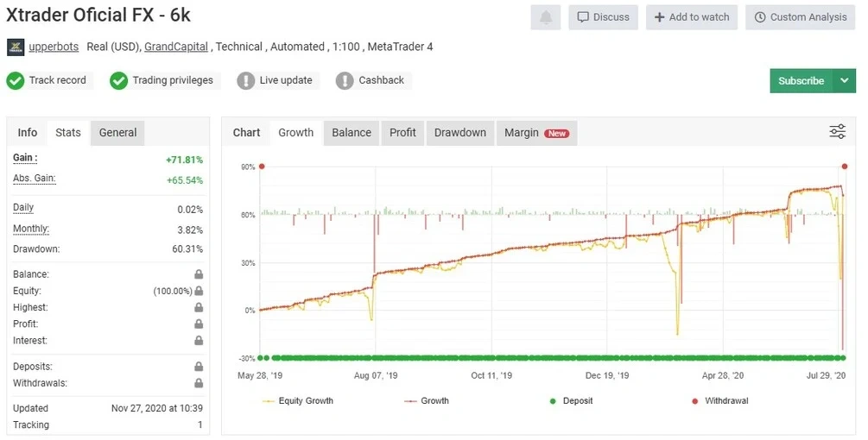Open the GrandCapital broker link
Image resolution: width=868 pixels, height=440 pixels.
[x=175, y=47]
